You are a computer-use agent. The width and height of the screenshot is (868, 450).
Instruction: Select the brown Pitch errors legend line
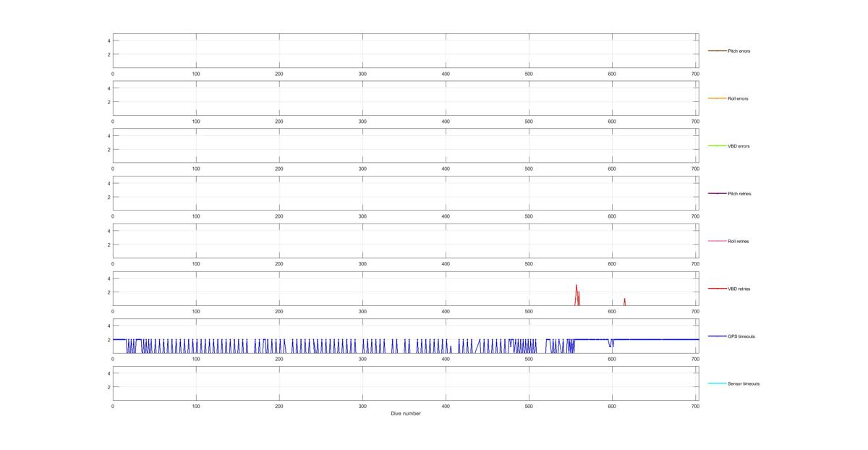[717, 51]
